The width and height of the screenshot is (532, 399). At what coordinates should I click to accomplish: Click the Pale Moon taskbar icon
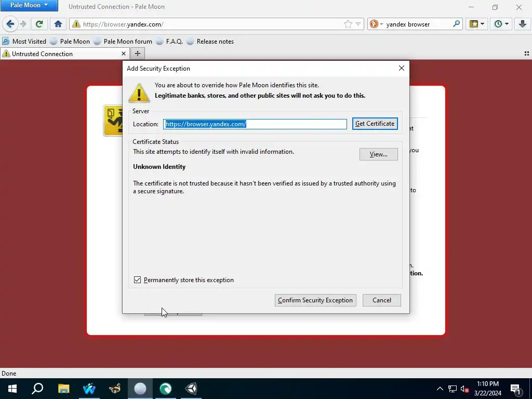pyautogui.click(x=140, y=389)
